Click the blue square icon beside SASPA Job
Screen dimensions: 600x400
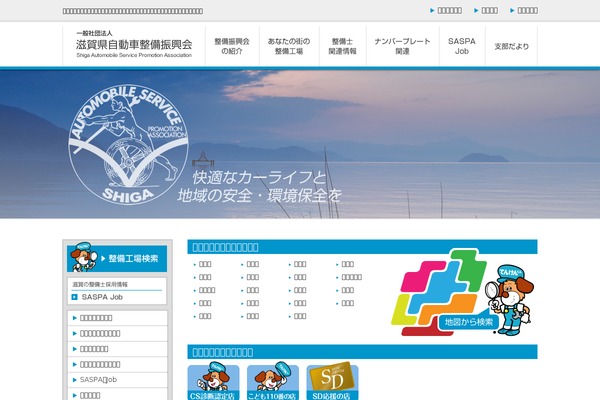75,297
